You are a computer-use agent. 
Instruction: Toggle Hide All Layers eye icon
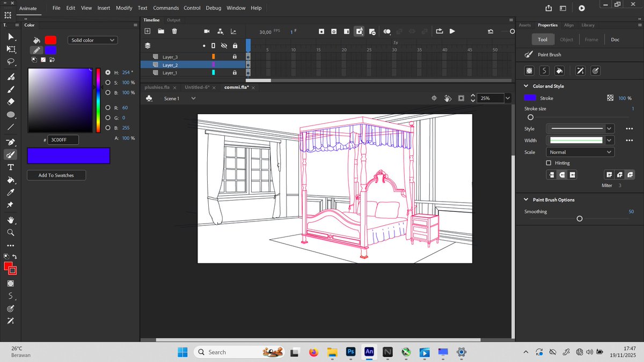(x=224, y=46)
